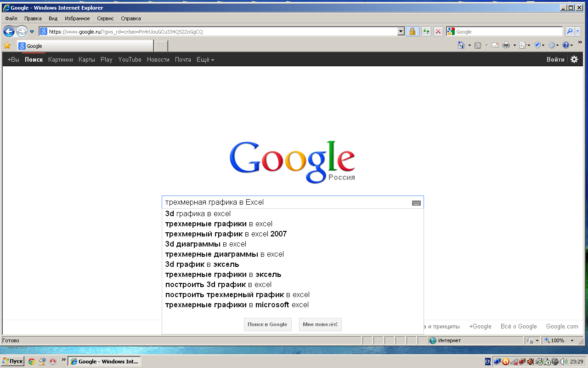The height and width of the screenshot is (368, 588).
Task: Open Новости in the Google bar
Action: click(158, 59)
